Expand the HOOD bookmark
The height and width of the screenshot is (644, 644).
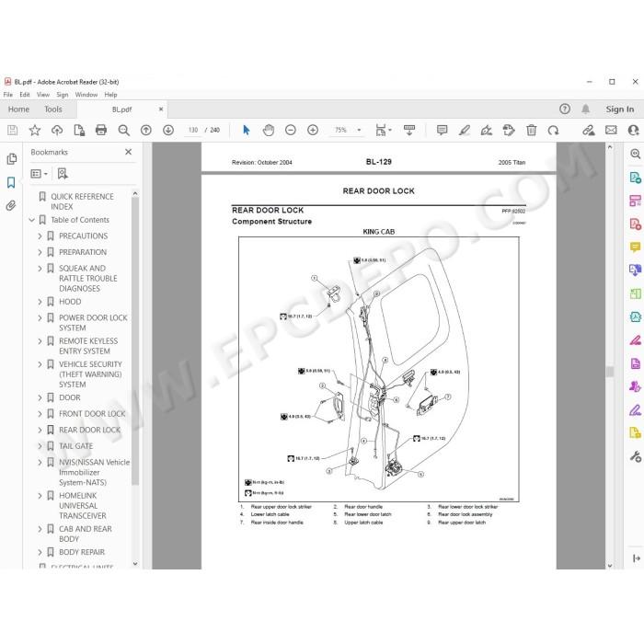click(x=40, y=302)
